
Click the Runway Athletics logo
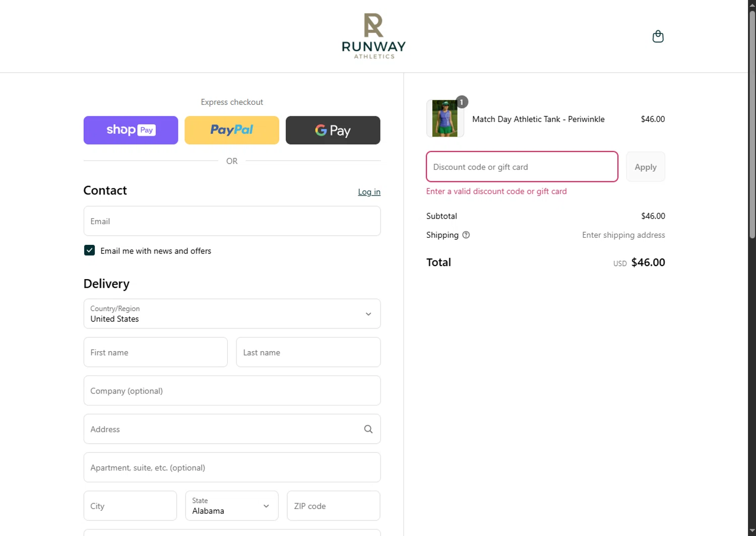point(373,36)
